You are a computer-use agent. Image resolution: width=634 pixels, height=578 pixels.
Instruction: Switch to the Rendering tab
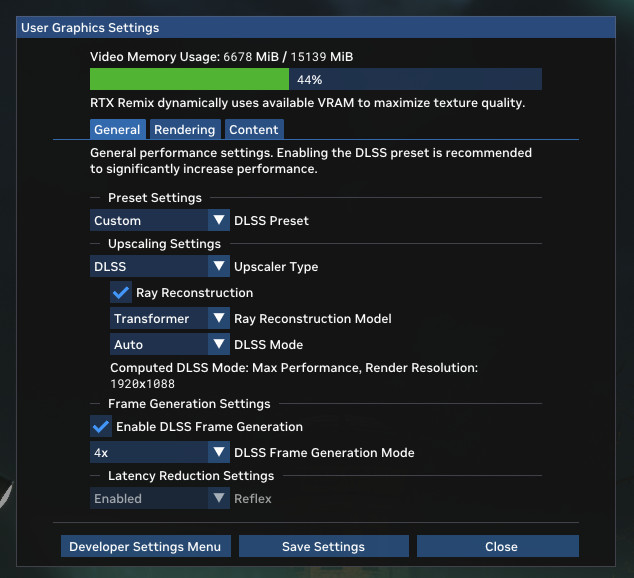[185, 129]
